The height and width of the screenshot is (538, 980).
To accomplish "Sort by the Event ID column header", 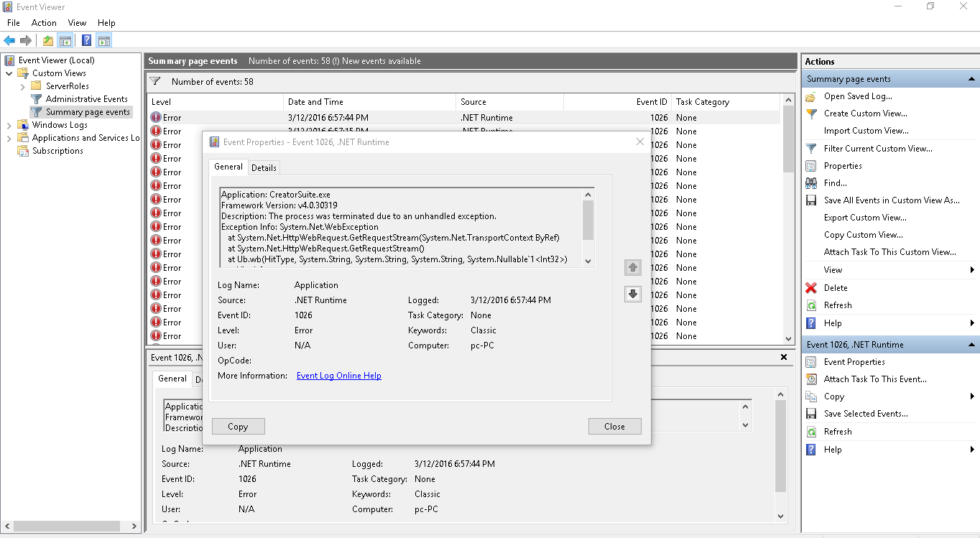I will pyautogui.click(x=617, y=102).
